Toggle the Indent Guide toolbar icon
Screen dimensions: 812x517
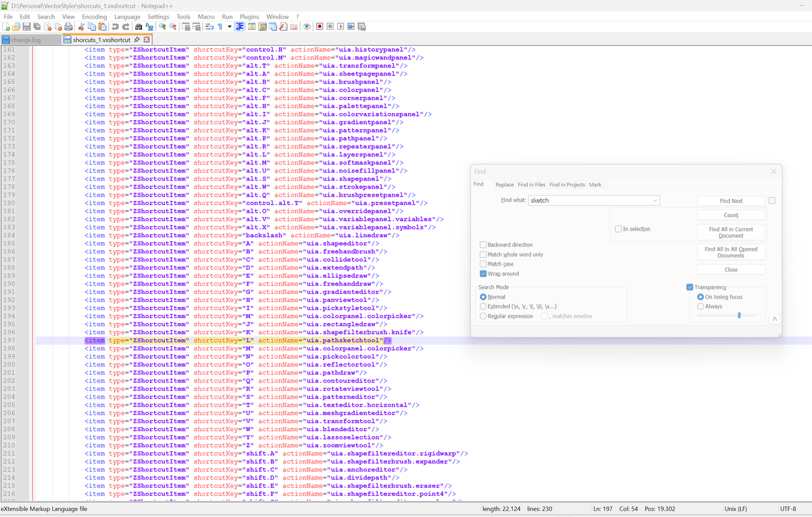[240, 26]
